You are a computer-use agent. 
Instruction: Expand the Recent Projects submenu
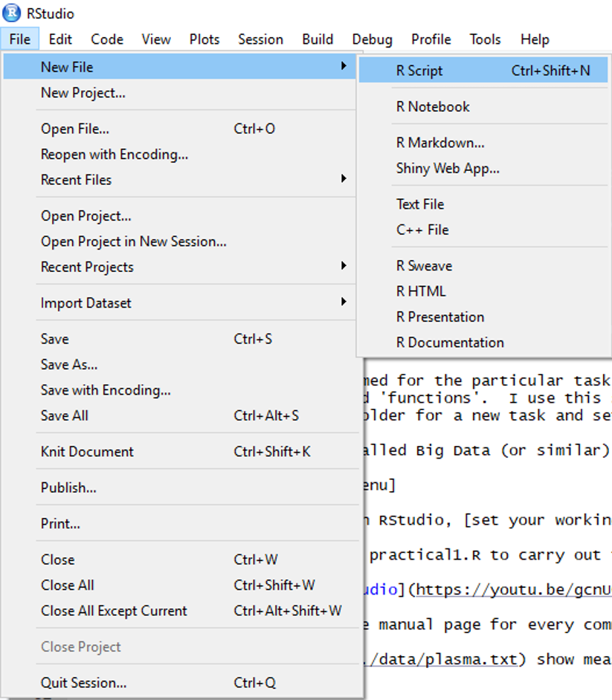(x=343, y=266)
